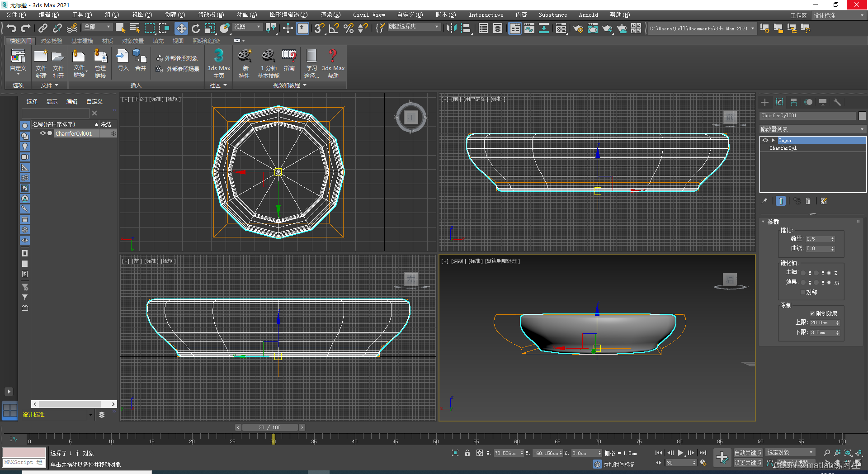Image resolution: width=868 pixels, height=474 pixels.
Task: Select the Move tool in the toolbar
Action: tap(181, 28)
